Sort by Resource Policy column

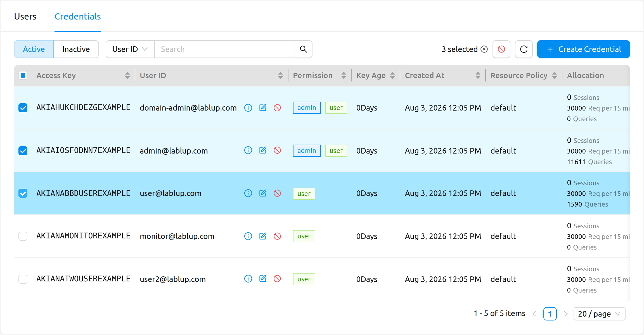555,75
